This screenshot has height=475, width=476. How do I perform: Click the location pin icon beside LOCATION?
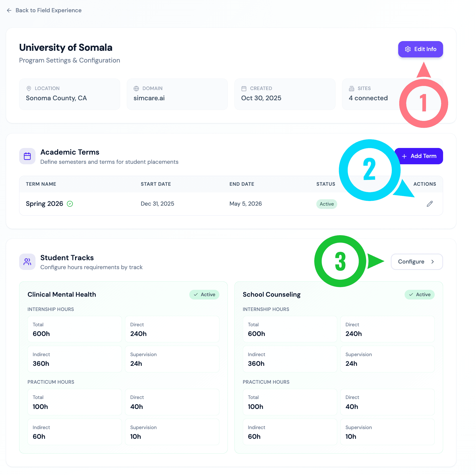pos(29,89)
